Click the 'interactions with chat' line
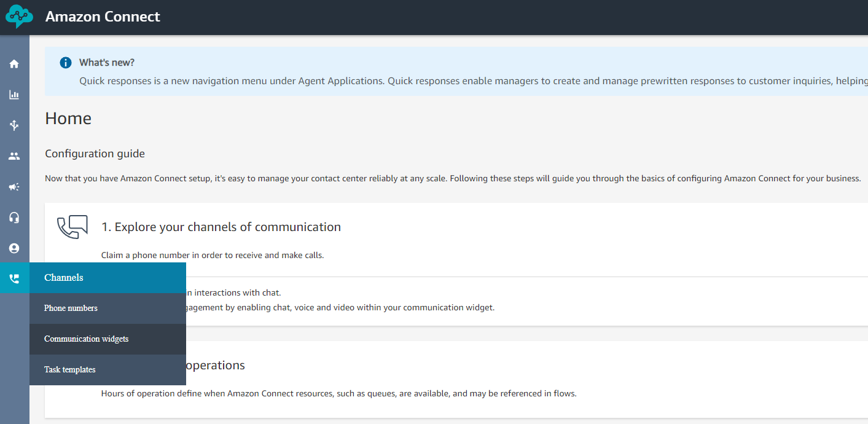This screenshot has width=868, height=424. 234,292
